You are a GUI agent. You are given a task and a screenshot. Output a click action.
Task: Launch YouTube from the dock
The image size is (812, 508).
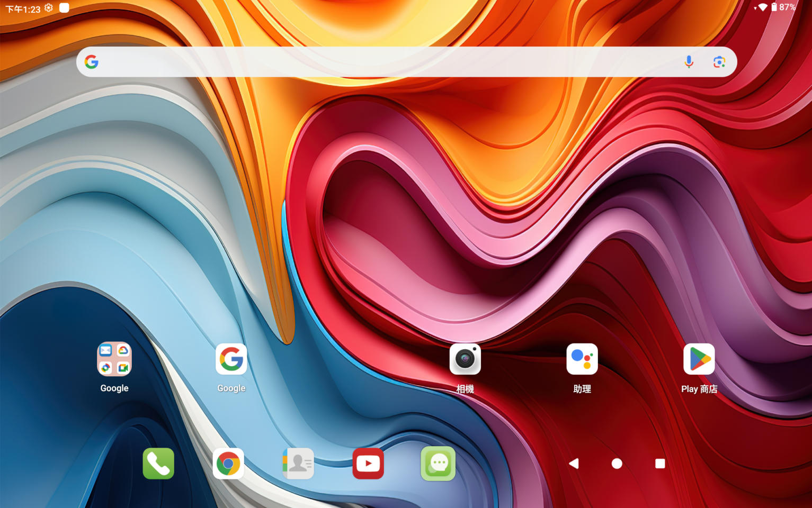[x=368, y=464]
